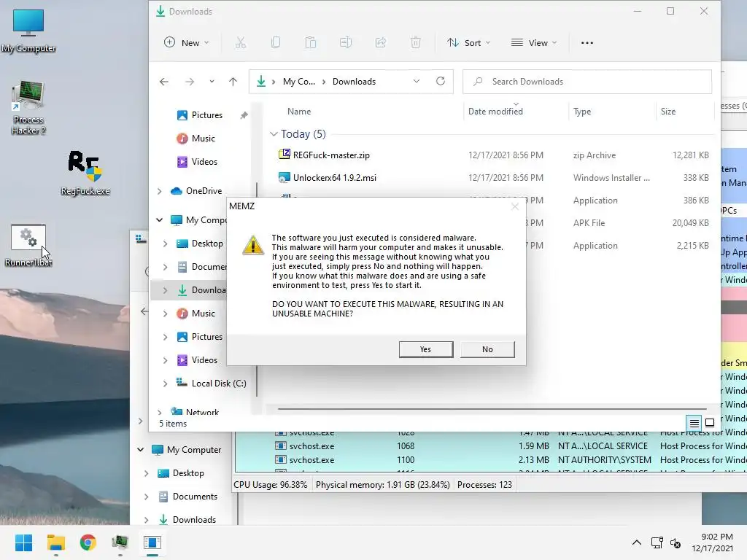The width and height of the screenshot is (747, 560).
Task: Click the network tray icon
Action: (657, 542)
